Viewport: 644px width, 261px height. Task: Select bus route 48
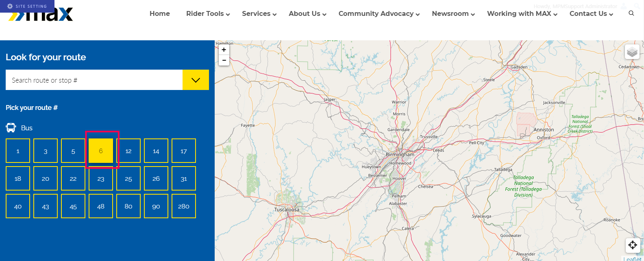pyautogui.click(x=101, y=206)
